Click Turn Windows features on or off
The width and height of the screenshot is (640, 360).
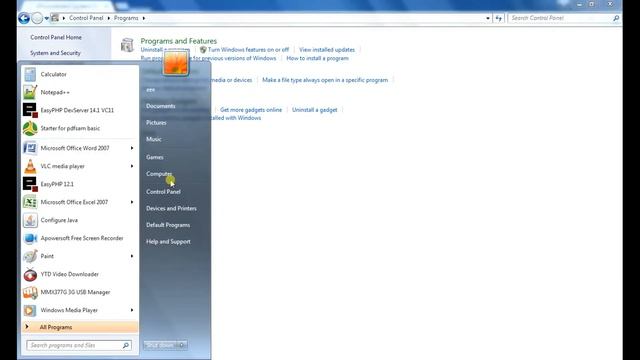[248, 50]
